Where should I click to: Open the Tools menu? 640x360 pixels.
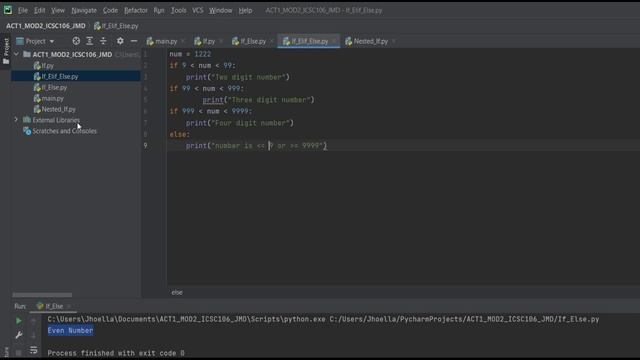click(178, 10)
